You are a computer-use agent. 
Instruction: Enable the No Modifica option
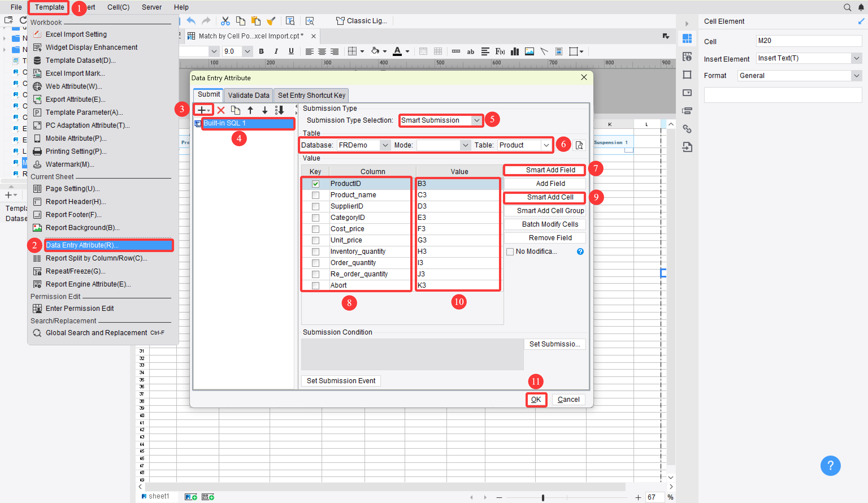510,251
